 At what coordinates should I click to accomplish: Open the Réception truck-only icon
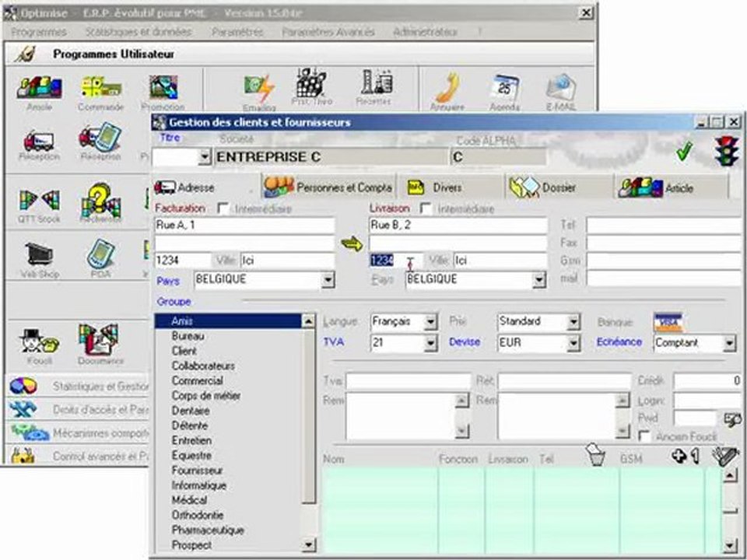(x=39, y=145)
